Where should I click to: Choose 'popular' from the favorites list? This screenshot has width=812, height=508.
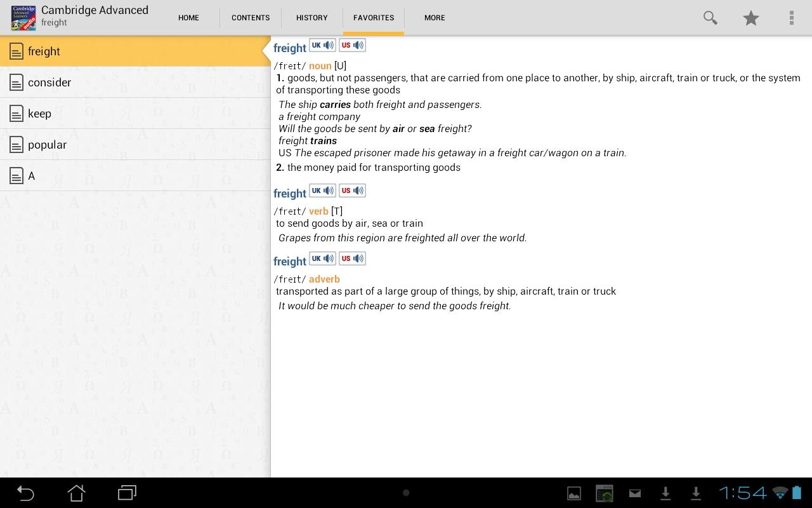pyautogui.click(x=47, y=145)
